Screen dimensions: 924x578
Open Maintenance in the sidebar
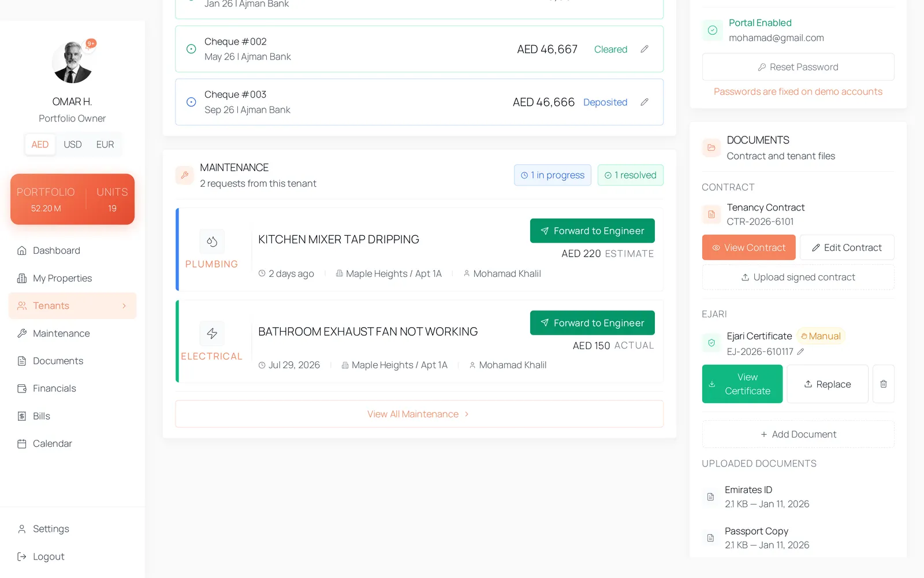coord(72,334)
